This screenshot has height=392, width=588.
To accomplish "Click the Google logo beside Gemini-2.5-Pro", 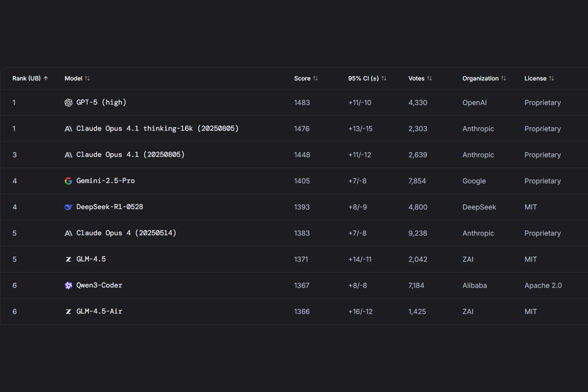I will pyautogui.click(x=68, y=181).
